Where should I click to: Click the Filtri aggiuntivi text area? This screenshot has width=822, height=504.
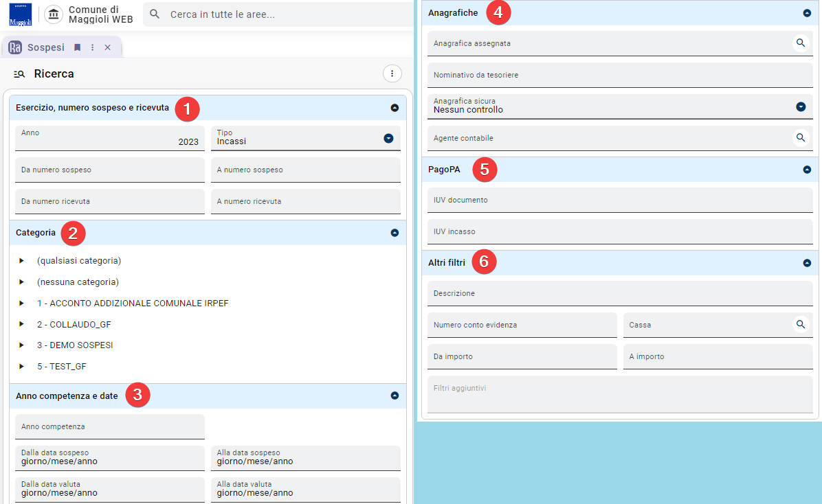[x=620, y=394]
